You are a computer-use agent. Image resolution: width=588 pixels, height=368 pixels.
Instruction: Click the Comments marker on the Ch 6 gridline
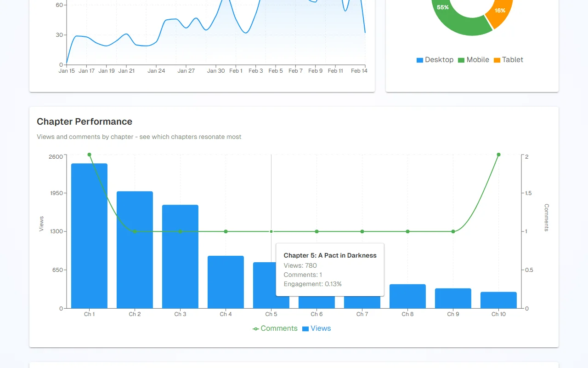(317, 231)
